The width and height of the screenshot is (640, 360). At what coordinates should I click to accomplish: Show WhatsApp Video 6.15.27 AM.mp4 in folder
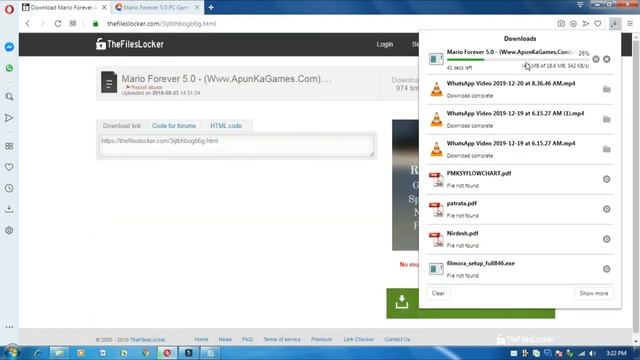click(x=607, y=149)
